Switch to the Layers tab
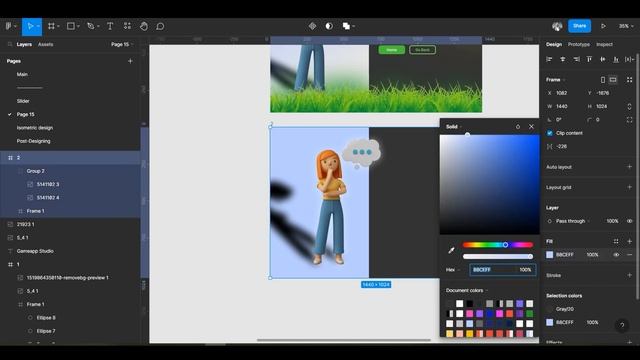Viewport: 640px width, 360px height. [24, 44]
